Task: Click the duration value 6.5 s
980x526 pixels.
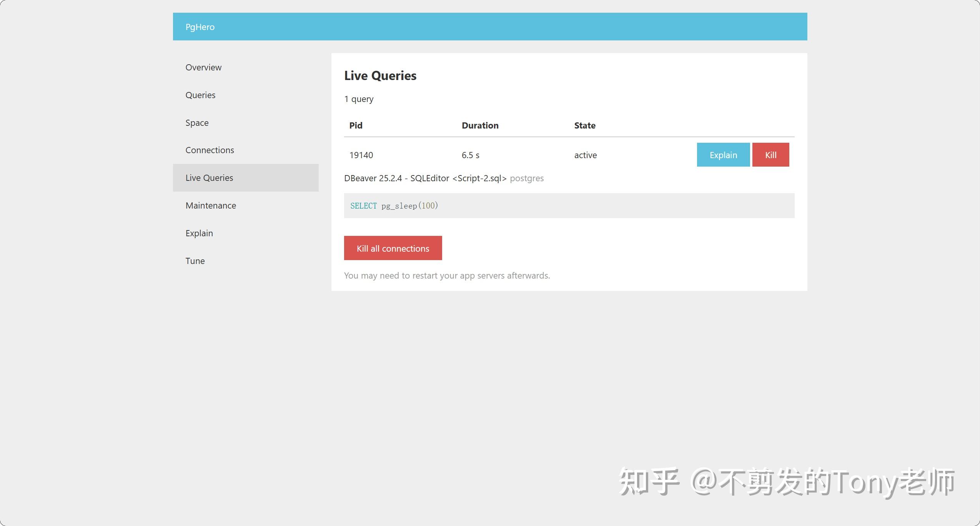Action: coord(471,155)
